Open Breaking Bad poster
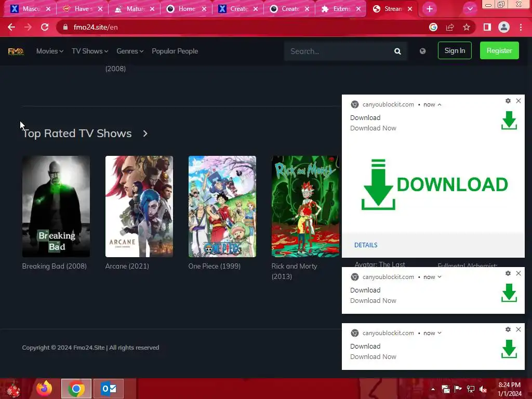This screenshot has height=399, width=532. tap(56, 206)
